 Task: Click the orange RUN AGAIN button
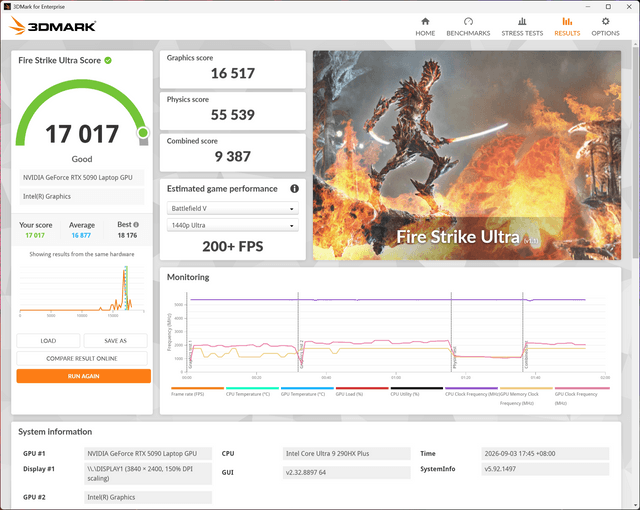84,376
